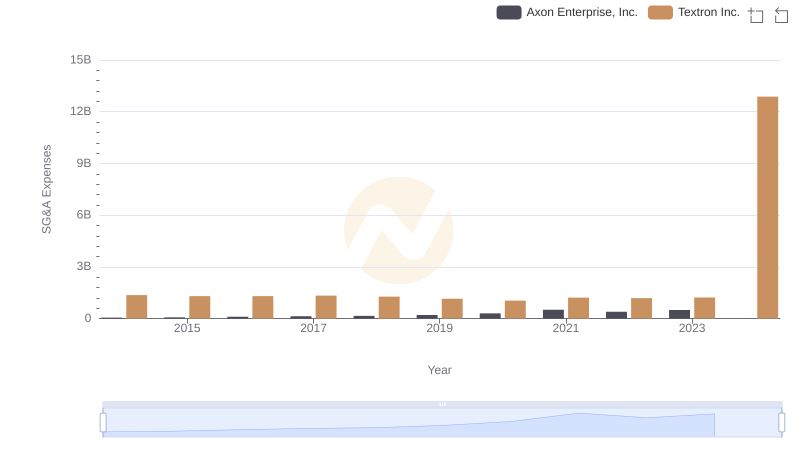The width and height of the screenshot is (800, 461).
Task: Click the left handle of the zoom slider
Action: pyautogui.click(x=103, y=423)
